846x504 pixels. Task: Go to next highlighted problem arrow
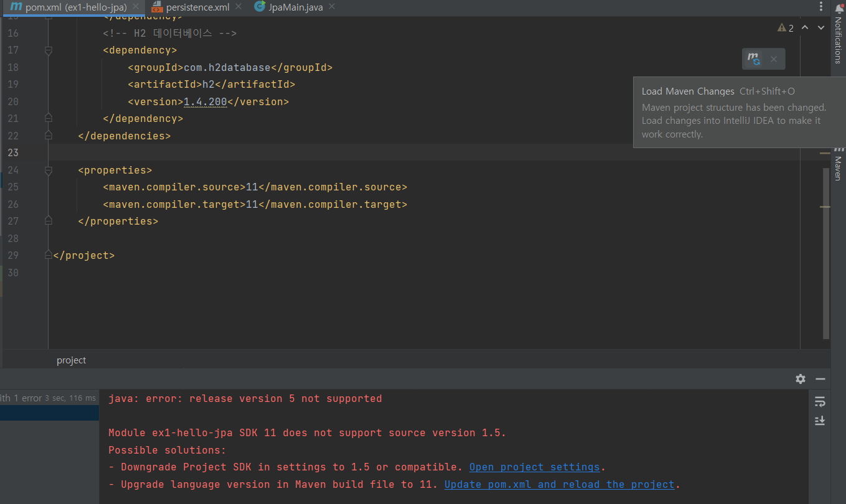[x=821, y=28]
